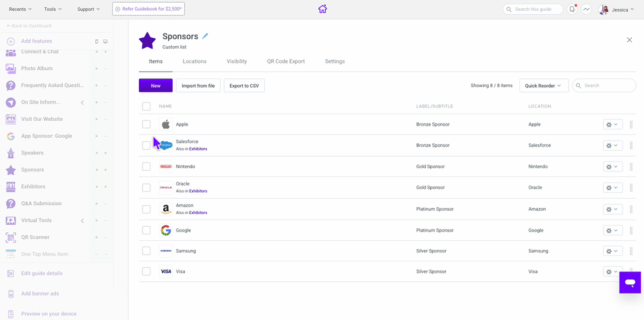The height and width of the screenshot is (320, 644).
Task: Open Oracle row gear dropdown
Action: pos(613,188)
